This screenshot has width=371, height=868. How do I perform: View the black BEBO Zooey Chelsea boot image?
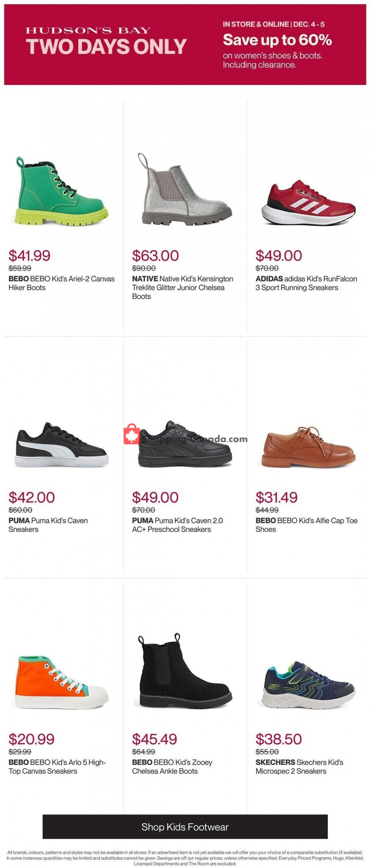(185, 672)
